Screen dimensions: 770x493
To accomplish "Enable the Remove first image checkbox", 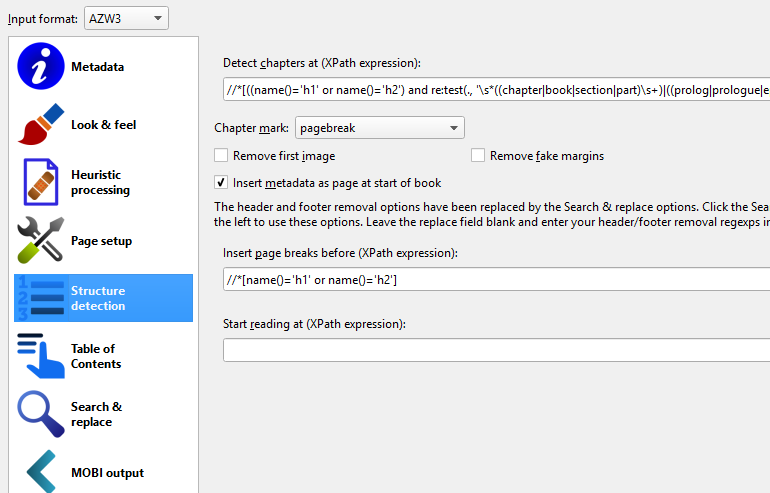I will (221, 156).
